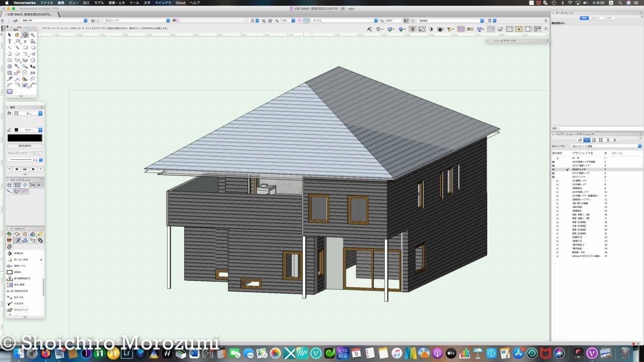Image resolution: width=644 pixels, height=362 pixels.
Task: Click the black pen color swatch
Action: pos(25,138)
